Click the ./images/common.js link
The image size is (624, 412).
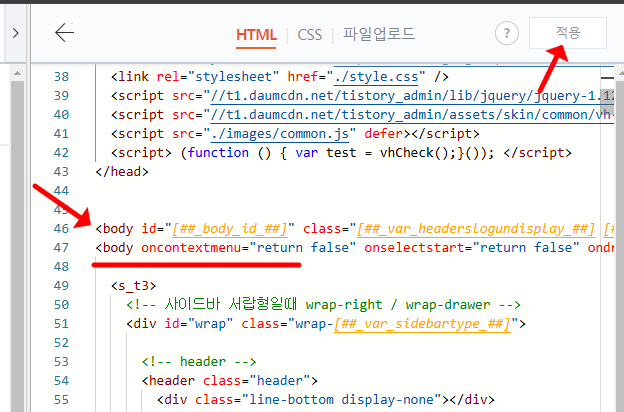(x=280, y=134)
